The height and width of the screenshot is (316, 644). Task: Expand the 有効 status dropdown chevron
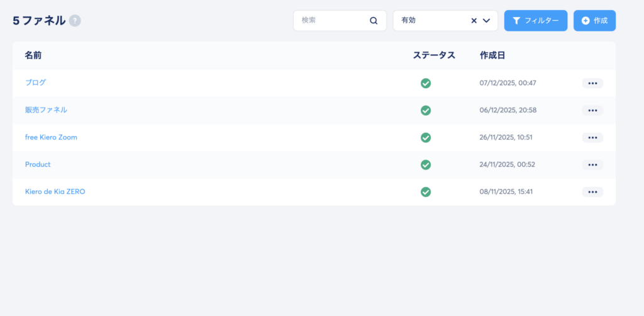coord(486,21)
